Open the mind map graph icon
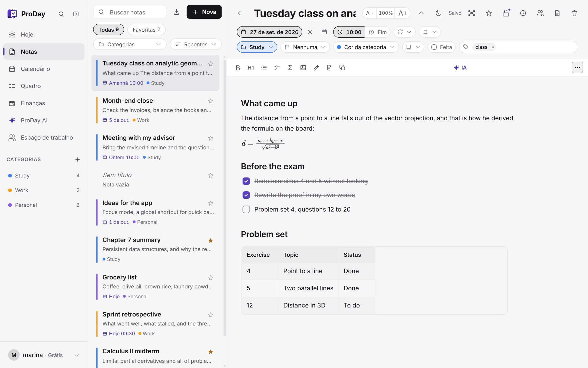This screenshot has width=588, height=368. coord(471,13)
